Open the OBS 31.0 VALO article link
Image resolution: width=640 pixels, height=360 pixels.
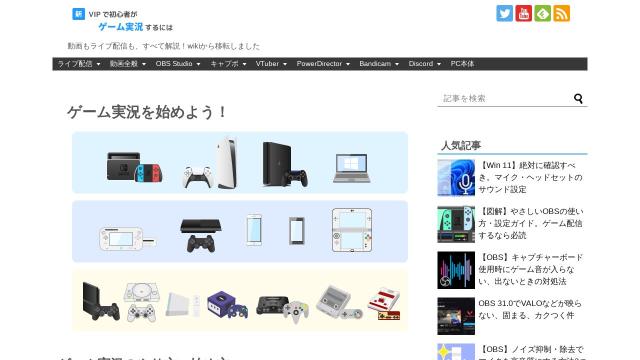coord(530,309)
